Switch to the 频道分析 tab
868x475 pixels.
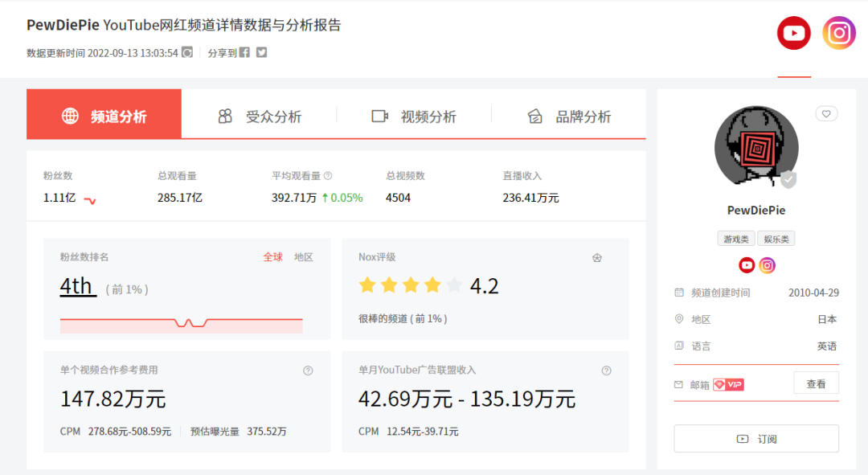[104, 113]
